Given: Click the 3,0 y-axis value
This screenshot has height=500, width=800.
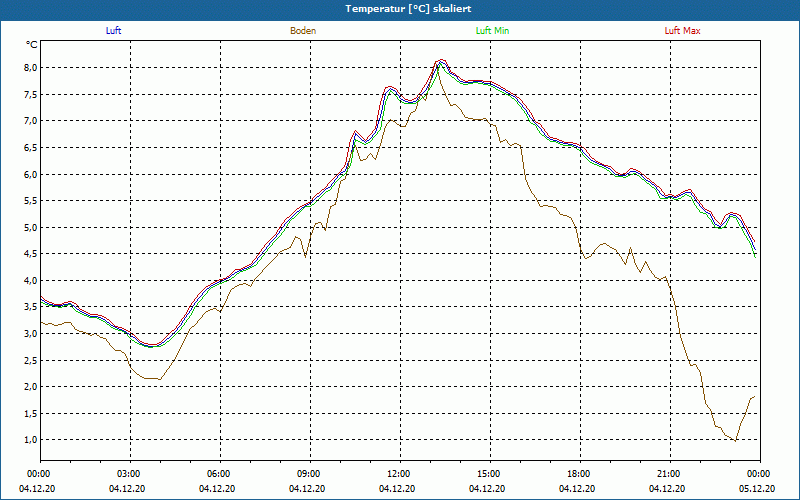Looking at the screenshot, I should click(31, 334).
